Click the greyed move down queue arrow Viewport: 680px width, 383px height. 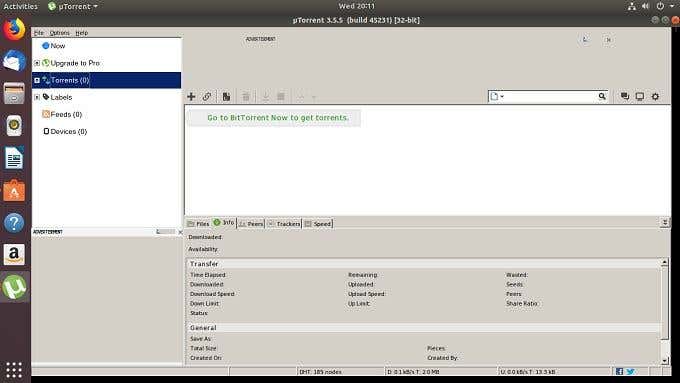click(x=314, y=97)
